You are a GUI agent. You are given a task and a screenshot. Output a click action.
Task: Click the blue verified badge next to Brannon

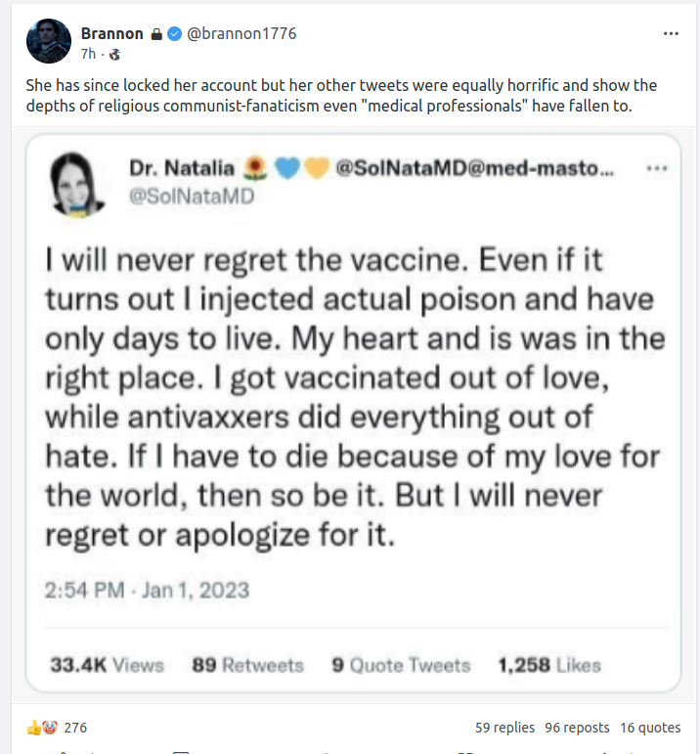174,33
